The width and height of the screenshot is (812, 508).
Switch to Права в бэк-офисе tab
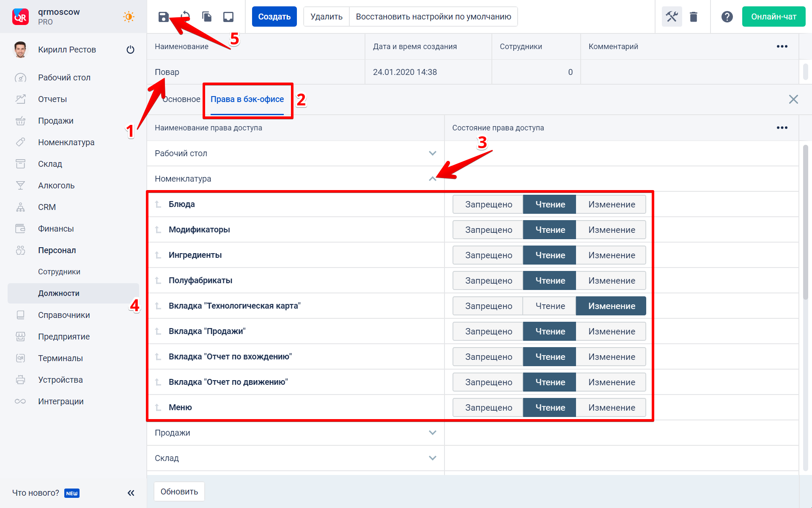coord(247,99)
